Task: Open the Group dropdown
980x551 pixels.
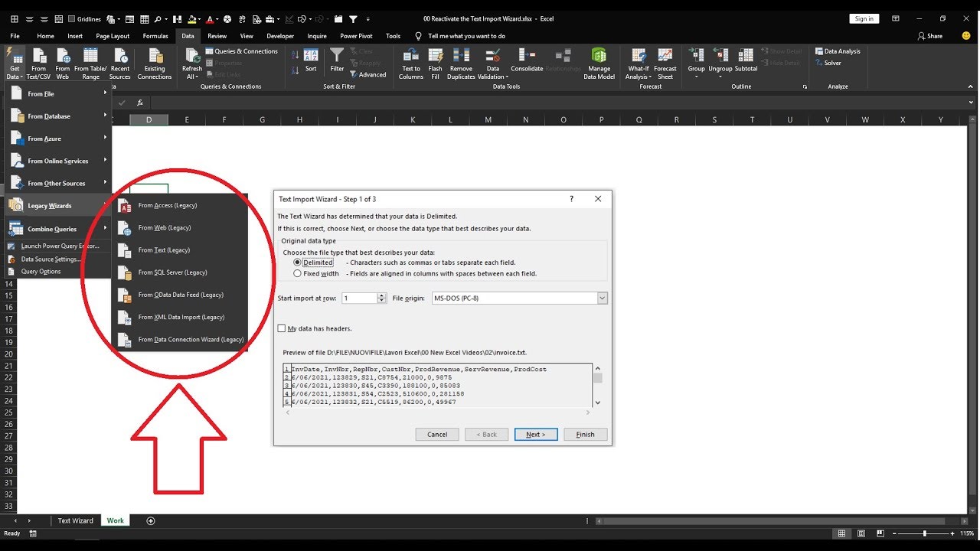Action: (696, 64)
